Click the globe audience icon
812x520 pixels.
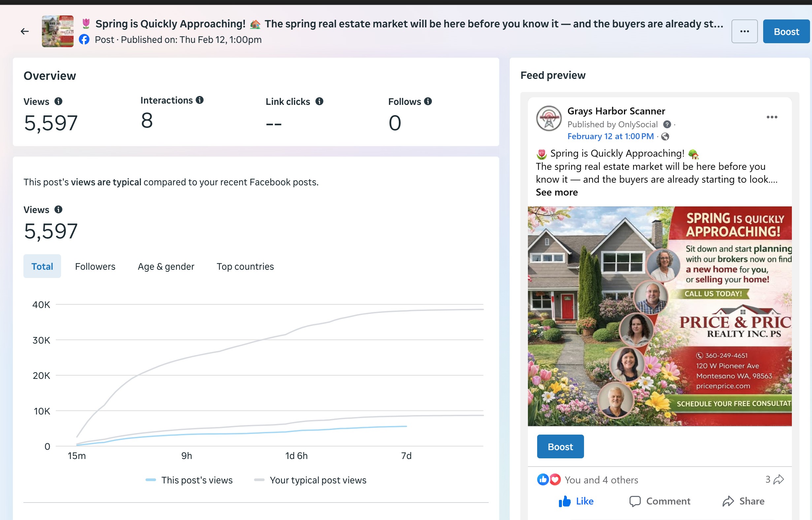click(x=665, y=137)
